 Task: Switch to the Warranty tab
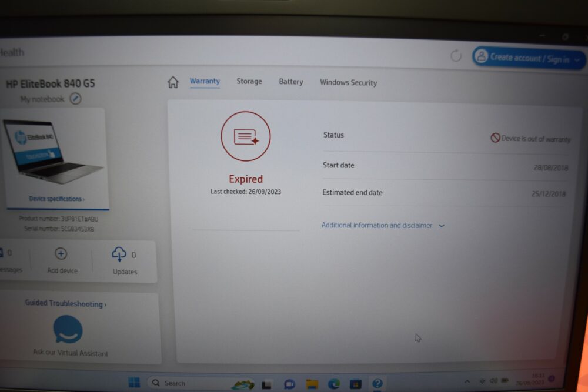[x=205, y=81]
